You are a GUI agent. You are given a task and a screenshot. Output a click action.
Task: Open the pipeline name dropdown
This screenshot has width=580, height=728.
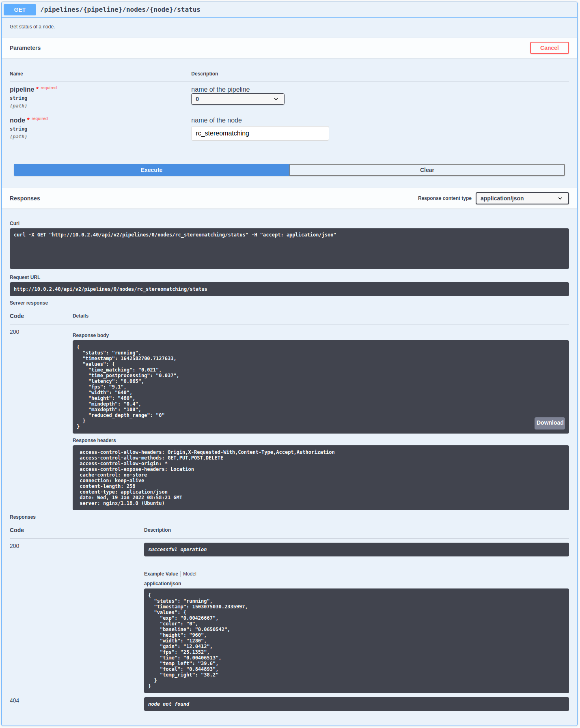click(237, 99)
